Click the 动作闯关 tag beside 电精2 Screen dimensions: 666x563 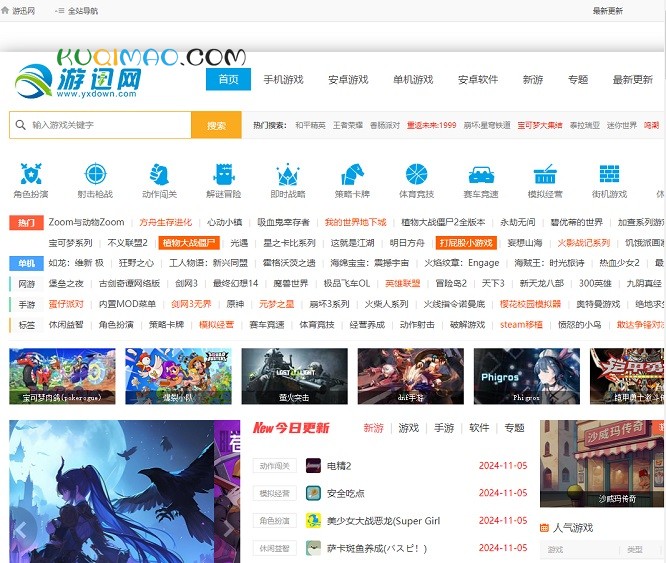(x=274, y=466)
